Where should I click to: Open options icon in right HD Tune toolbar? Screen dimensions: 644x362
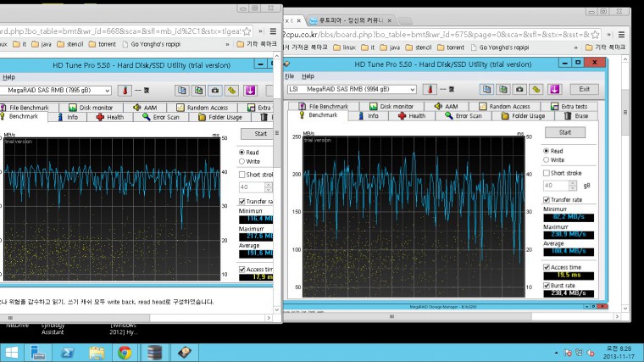click(x=536, y=89)
